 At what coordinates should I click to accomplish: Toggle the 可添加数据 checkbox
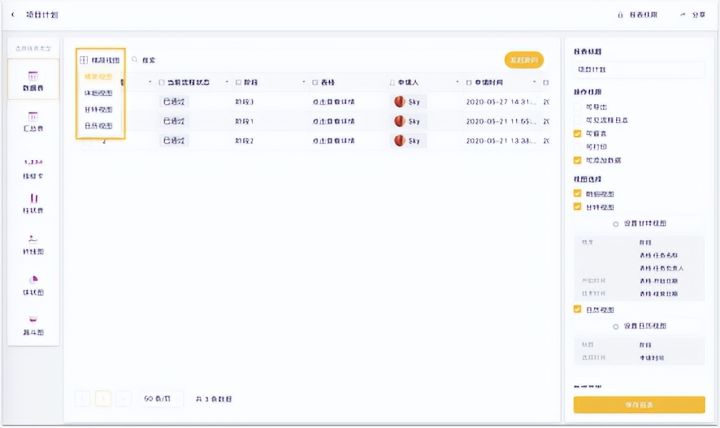(577, 160)
